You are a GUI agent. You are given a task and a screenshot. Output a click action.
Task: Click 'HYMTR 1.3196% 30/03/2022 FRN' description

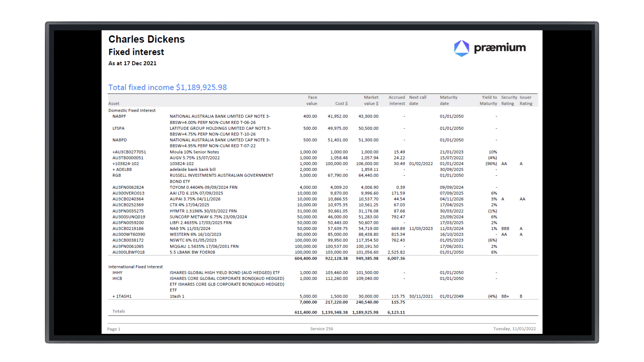tap(203, 211)
